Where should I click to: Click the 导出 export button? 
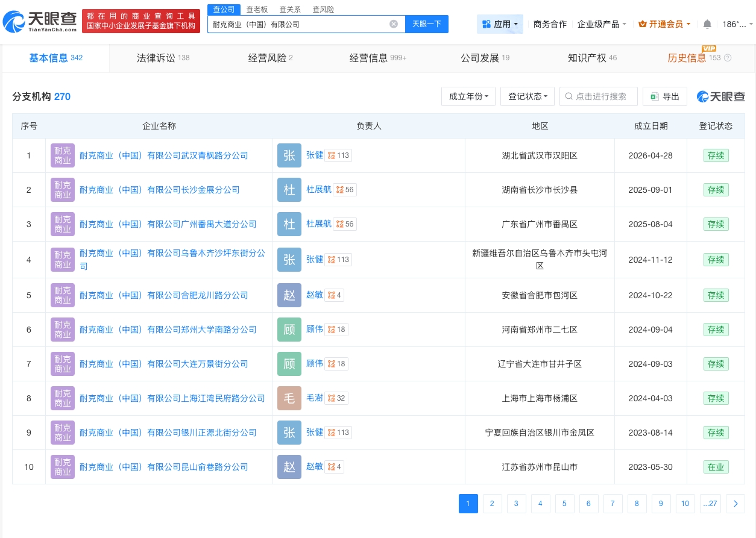665,96
